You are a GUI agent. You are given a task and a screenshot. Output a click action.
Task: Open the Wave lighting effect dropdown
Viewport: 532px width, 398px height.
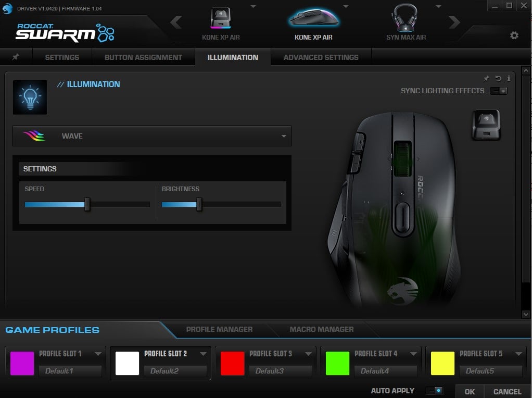tap(151, 136)
